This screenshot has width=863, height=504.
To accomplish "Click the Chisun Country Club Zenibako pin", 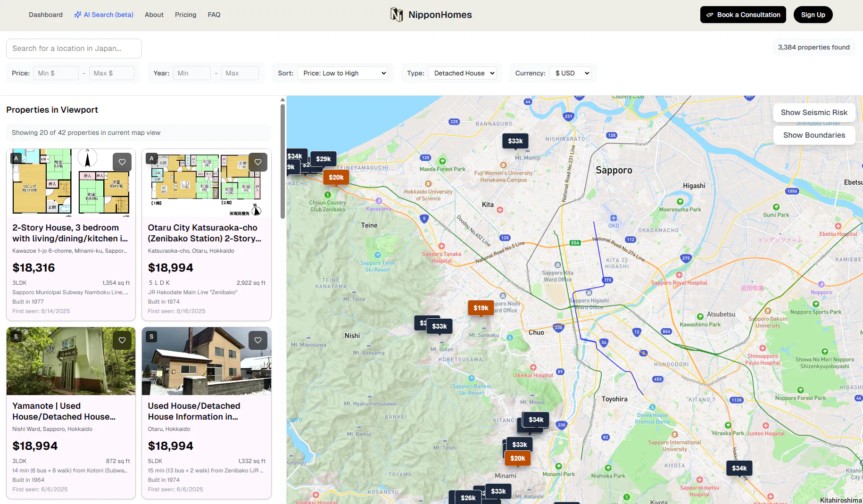I will point(328,195).
